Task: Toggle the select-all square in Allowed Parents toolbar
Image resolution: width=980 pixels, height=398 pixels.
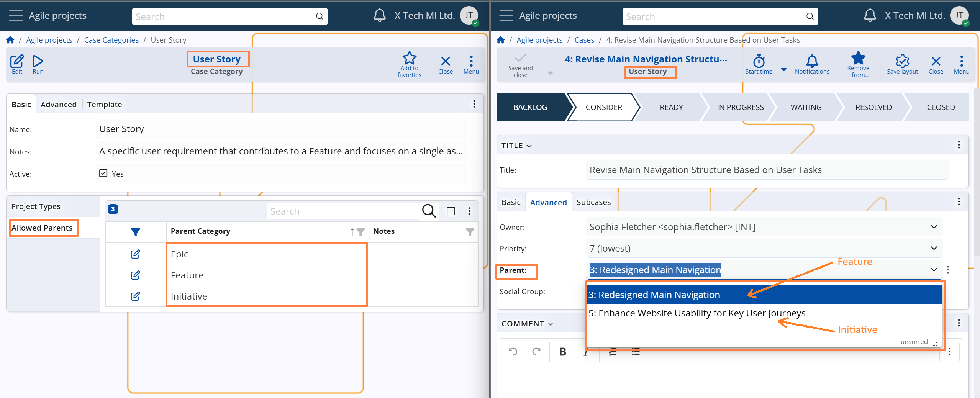Action: [x=451, y=211]
